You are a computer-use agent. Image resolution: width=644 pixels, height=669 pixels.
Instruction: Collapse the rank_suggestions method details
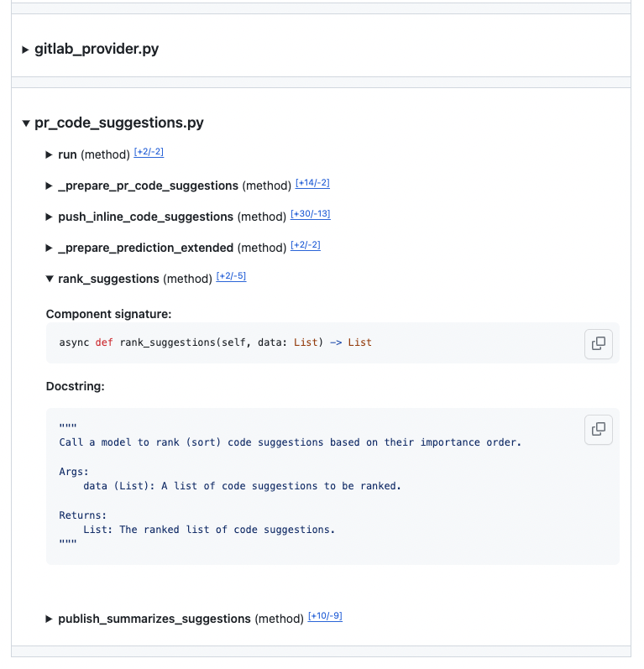click(50, 279)
